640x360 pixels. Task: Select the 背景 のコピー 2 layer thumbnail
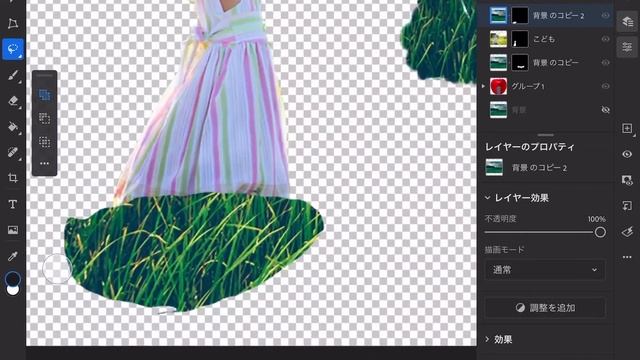pyautogui.click(x=498, y=16)
